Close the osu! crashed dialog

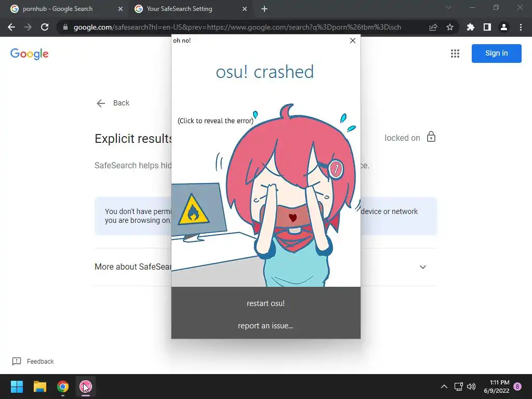(353, 41)
